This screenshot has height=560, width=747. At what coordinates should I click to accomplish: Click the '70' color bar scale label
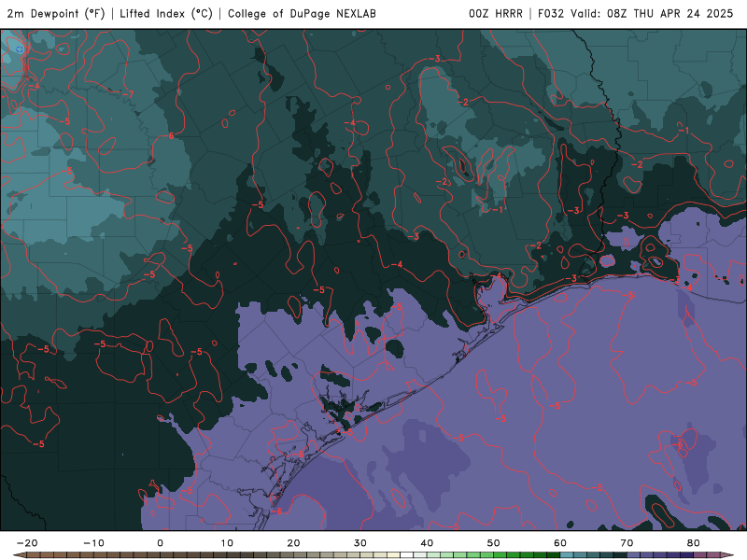point(627,543)
